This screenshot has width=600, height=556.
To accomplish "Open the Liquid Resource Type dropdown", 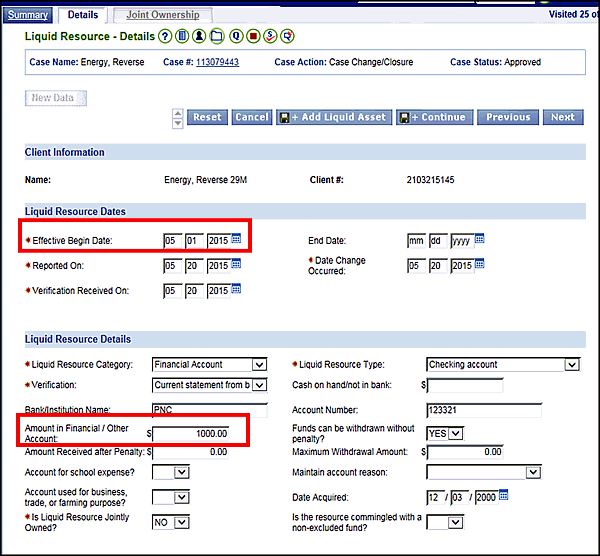I will coord(570,365).
